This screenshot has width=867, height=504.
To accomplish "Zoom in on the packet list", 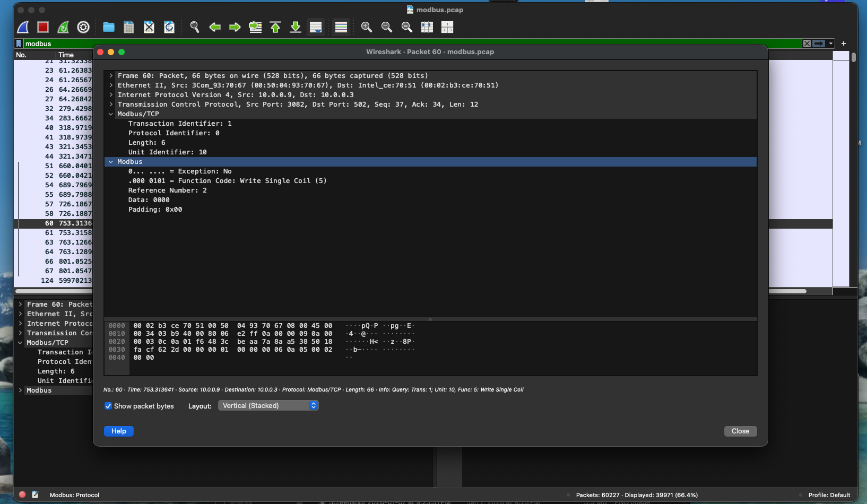I will pos(366,27).
